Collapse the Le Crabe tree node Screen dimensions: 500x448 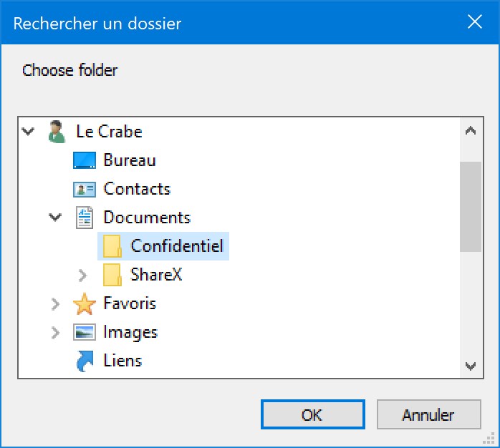click(28, 131)
